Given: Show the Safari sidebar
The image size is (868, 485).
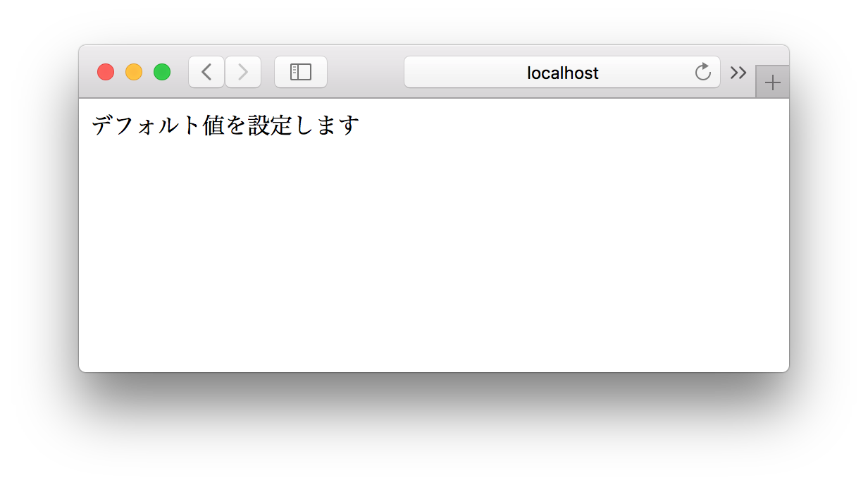Looking at the screenshot, I should click(301, 72).
